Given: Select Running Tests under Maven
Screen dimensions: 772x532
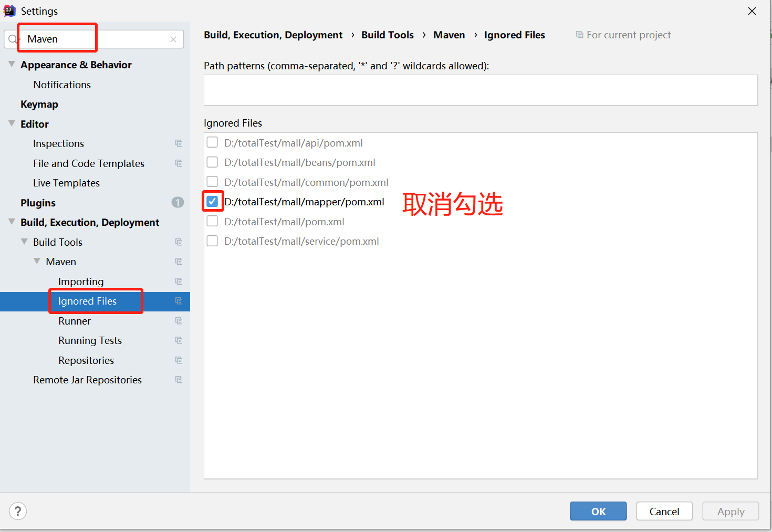Looking at the screenshot, I should pyautogui.click(x=90, y=340).
